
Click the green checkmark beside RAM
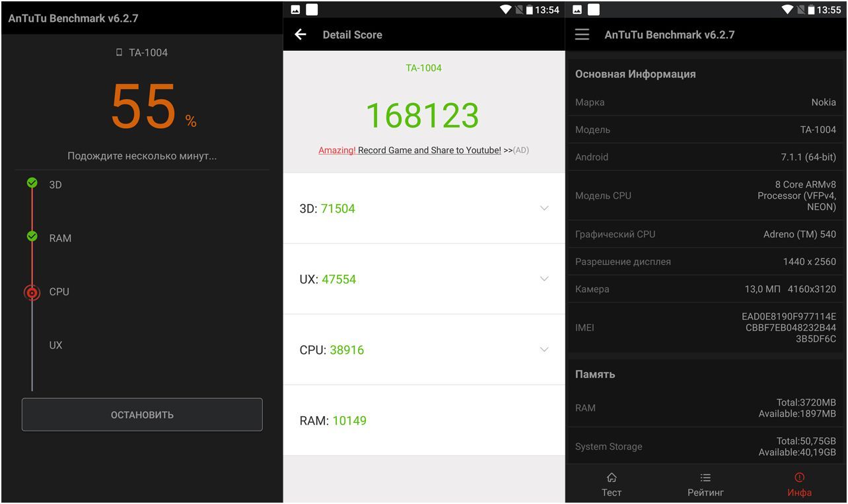point(32,236)
